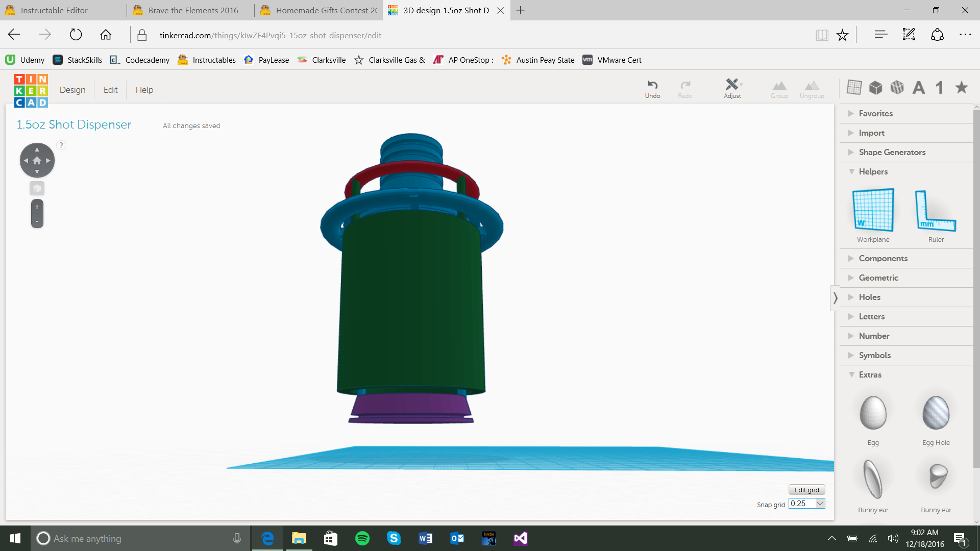Click the Edit grid button
This screenshot has width=980, height=551.
[806, 490]
